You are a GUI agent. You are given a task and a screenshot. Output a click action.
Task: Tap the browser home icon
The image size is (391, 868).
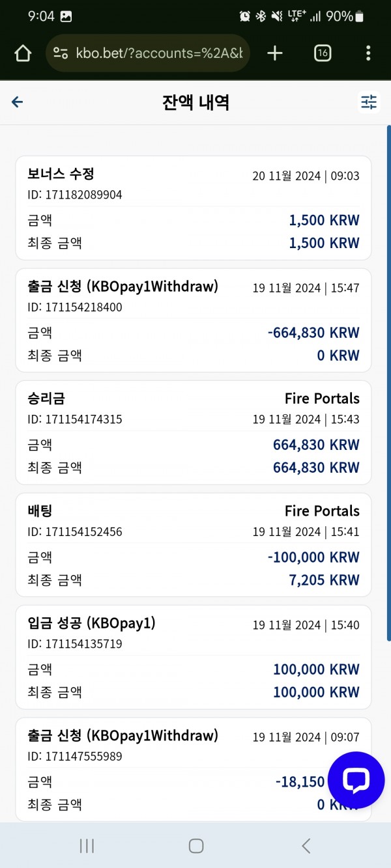pos(23,53)
